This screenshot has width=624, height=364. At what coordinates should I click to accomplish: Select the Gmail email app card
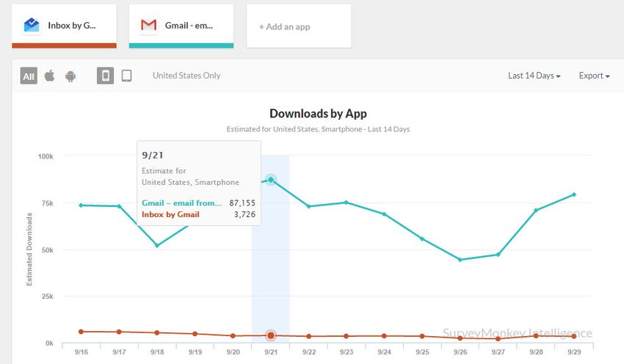[x=181, y=26]
